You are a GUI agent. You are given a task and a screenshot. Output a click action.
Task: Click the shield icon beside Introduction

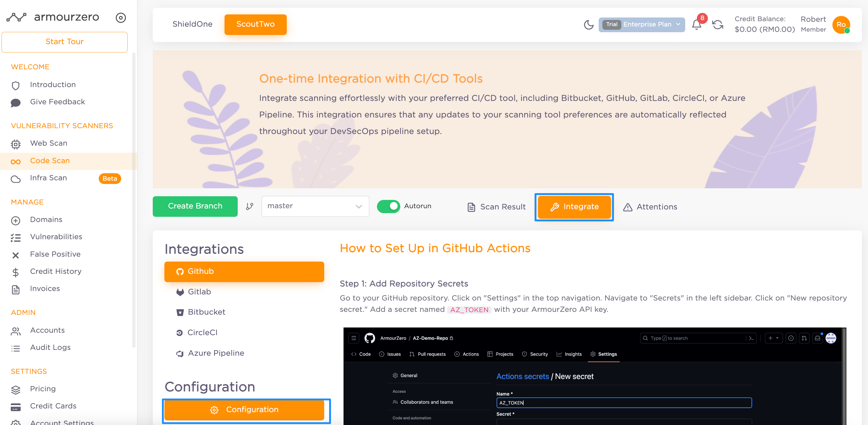16,85
